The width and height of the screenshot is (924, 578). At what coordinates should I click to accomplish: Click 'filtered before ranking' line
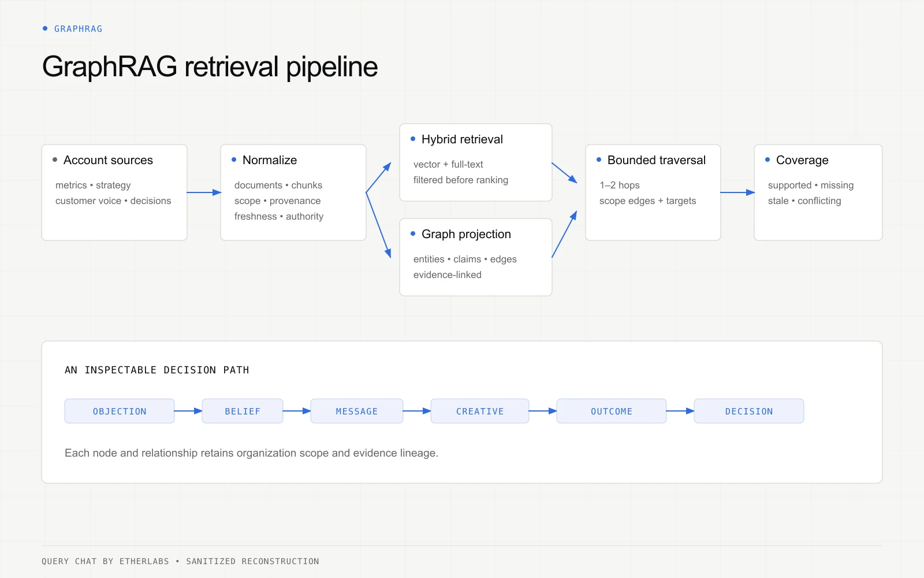(x=461, y=180)
